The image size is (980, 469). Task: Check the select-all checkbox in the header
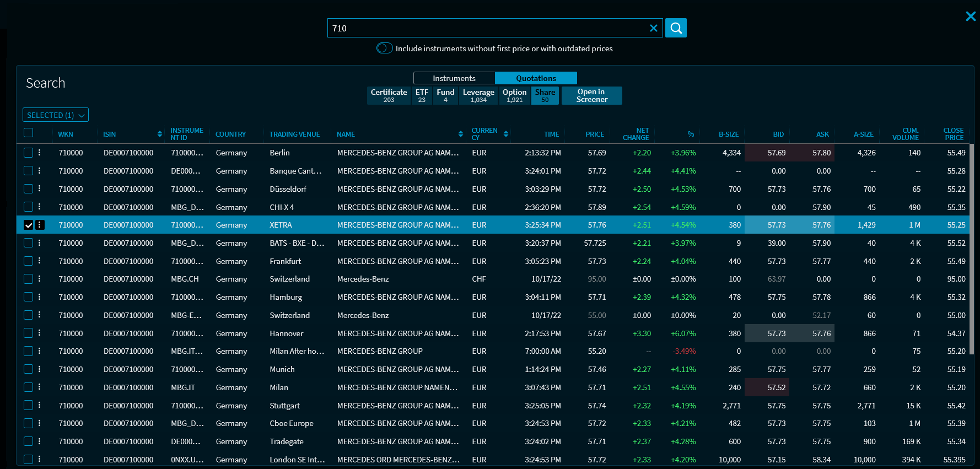click(x=29, y=133)
